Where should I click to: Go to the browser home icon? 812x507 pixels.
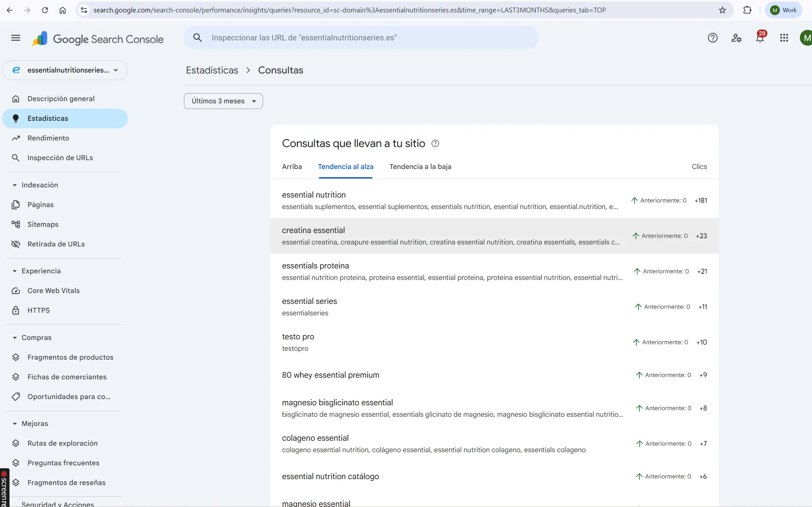pos(62,10)
